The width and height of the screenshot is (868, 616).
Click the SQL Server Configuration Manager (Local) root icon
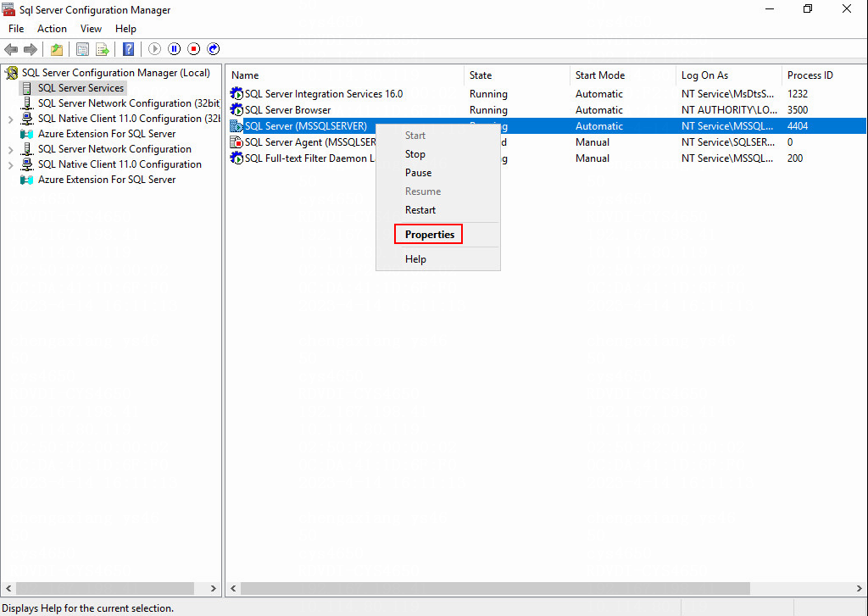pyautogui.click(x=12, y=73)
